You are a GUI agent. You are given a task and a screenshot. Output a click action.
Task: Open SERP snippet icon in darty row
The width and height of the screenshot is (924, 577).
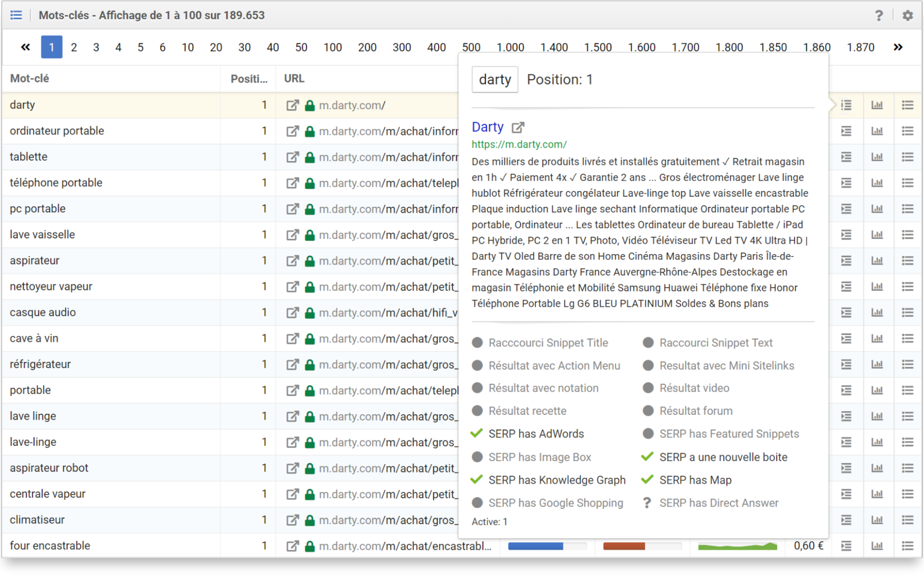coord(846,105)
